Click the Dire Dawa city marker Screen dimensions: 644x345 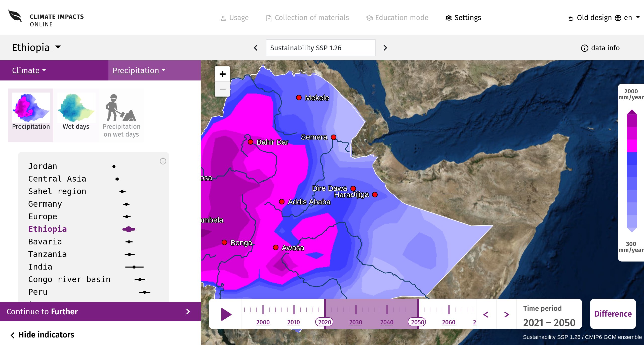pyautogui.click(x=353, y=189)
